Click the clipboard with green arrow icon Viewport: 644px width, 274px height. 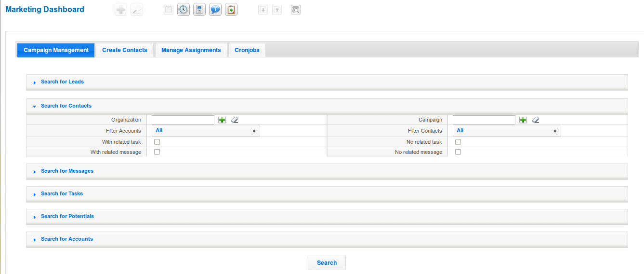click(x=231, y=10)
